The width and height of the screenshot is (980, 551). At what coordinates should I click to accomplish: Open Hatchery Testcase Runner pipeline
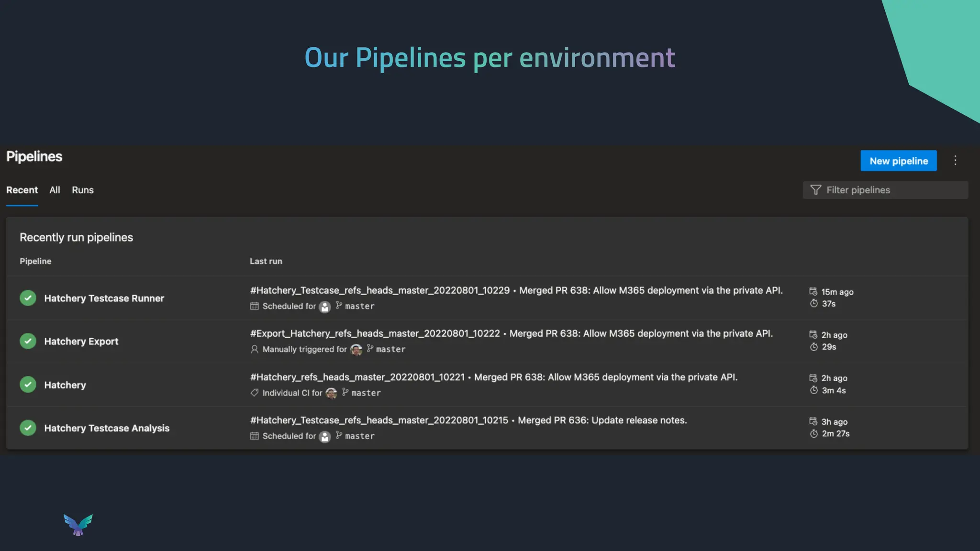tap(104, 298)
